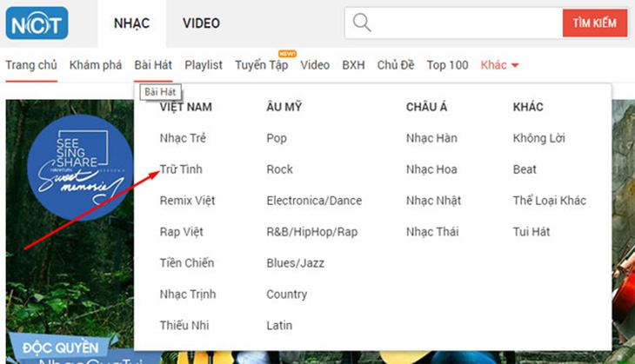
Task: Select the Trữ Tình genre
Action: [181, 169]
